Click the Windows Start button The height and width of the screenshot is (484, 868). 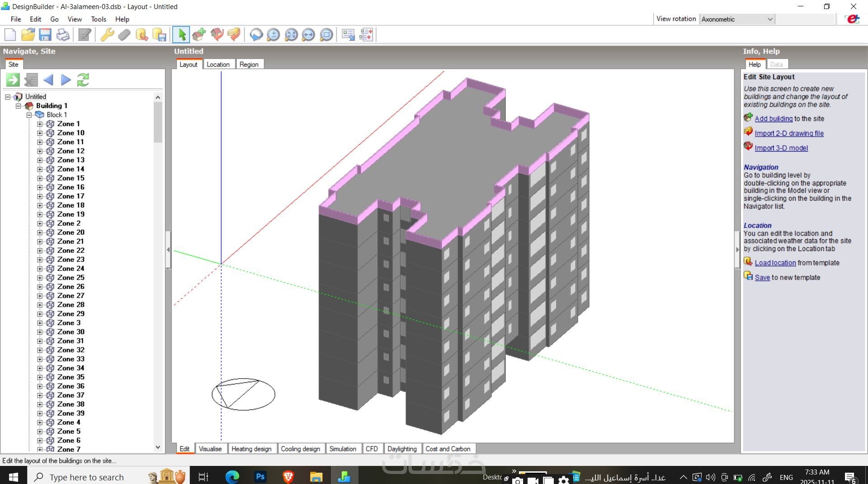pyautogui.click(x=13, y=477)
